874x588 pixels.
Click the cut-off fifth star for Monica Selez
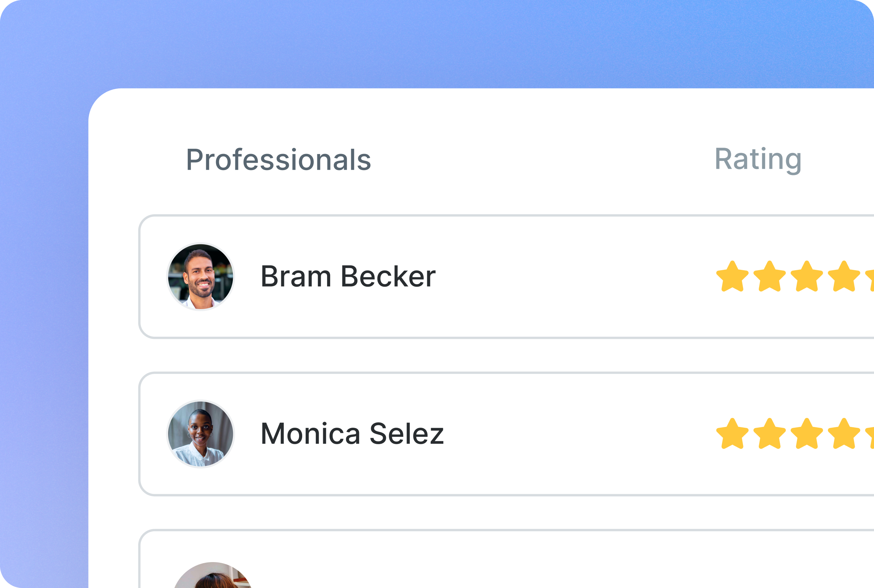pos(870,437)
